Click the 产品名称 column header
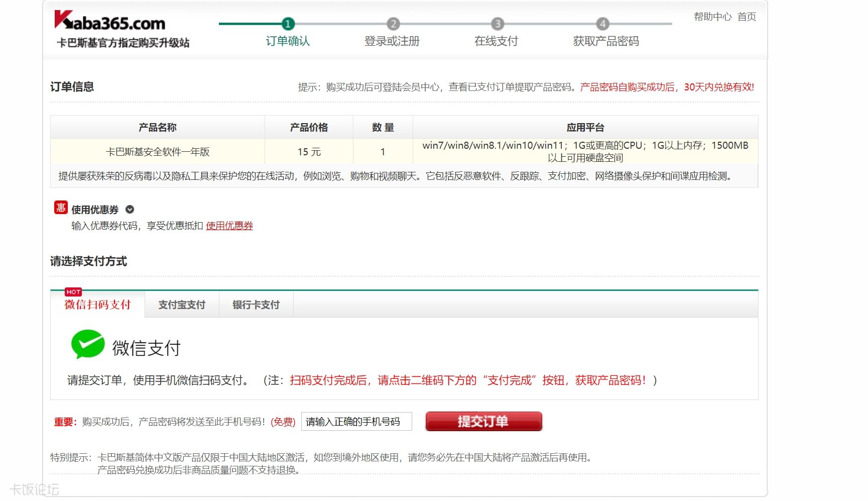The width and height of the screenshot is (868, 501). (158, 128)
